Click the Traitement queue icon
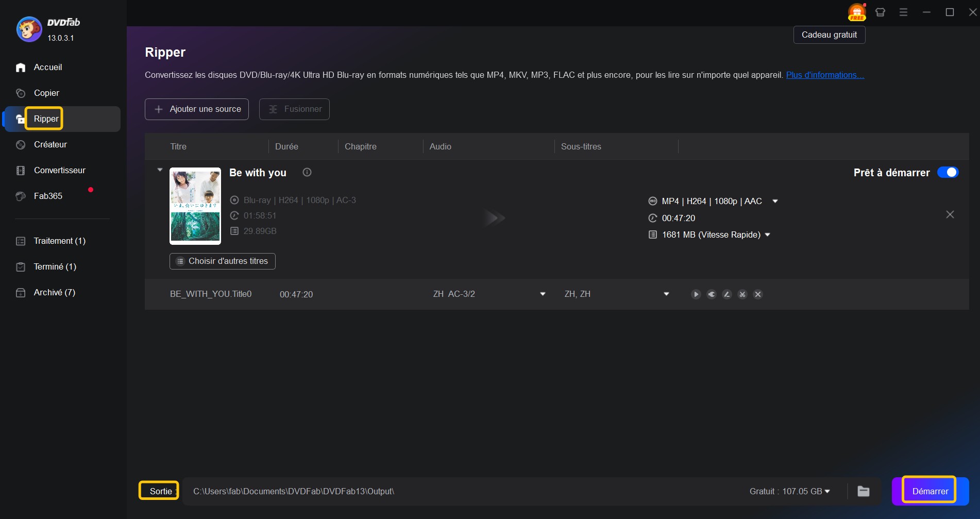Screen dimensions: 980x519 [21, 241]
